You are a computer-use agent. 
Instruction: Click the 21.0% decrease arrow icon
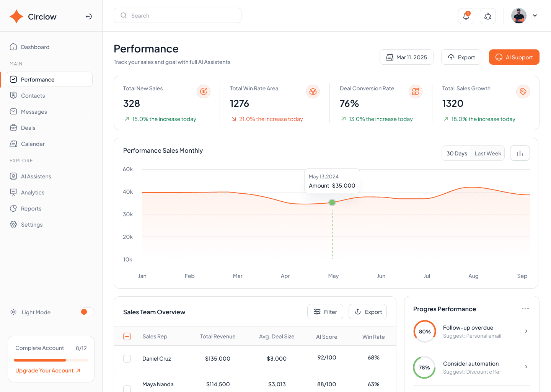[234, 119]
